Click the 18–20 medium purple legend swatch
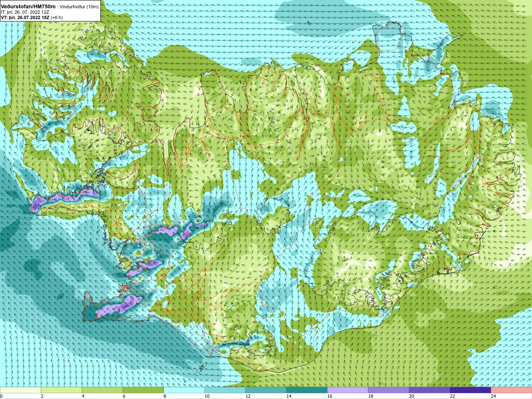The height and width of the screenshot is (399, 532). [x=389, y=390]
